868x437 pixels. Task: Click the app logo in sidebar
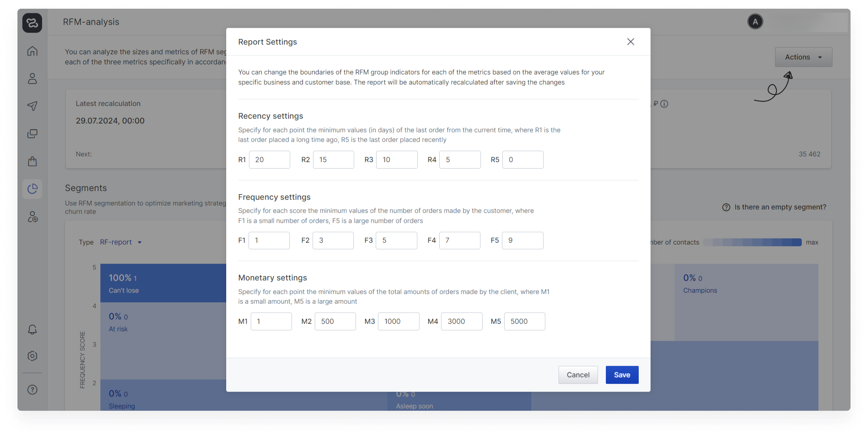tap(32, 23)
